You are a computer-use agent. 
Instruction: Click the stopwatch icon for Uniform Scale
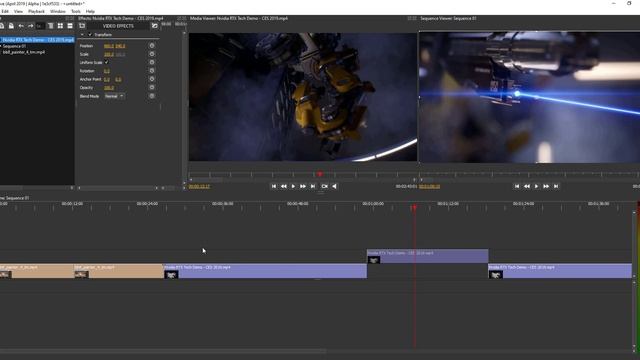coord(152,62)
